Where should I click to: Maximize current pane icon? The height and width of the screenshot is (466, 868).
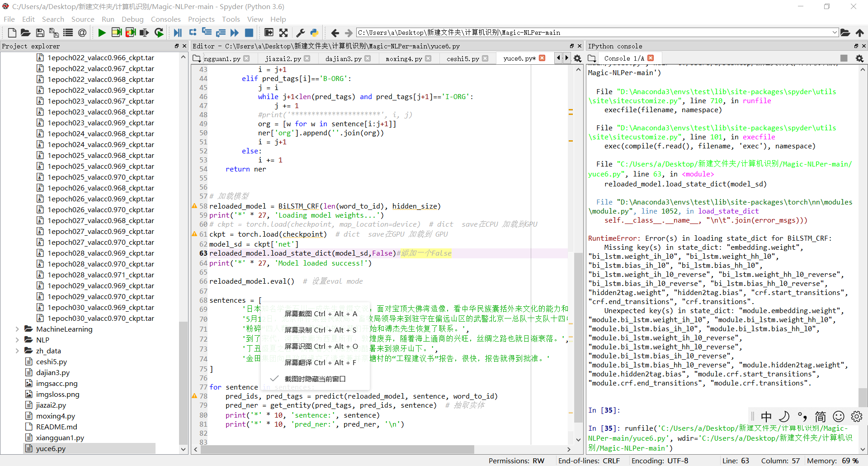pyautogui.click(x=269, y=33)
